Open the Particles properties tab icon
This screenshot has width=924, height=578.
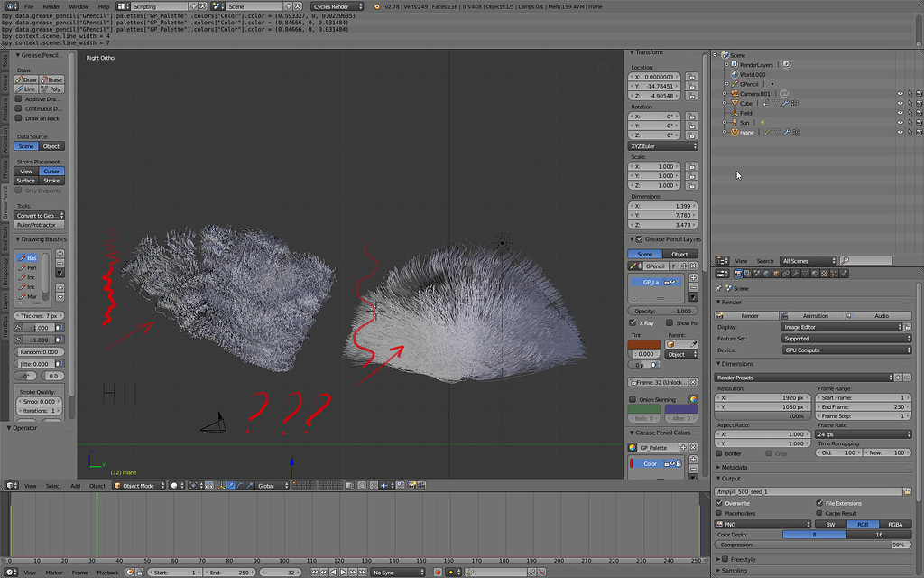(834, 274)
